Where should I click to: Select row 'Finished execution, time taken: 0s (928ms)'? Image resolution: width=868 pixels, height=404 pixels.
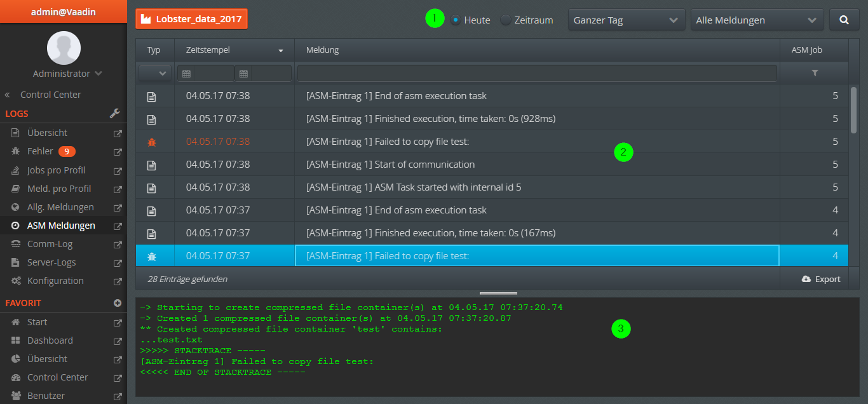(492, 119)
